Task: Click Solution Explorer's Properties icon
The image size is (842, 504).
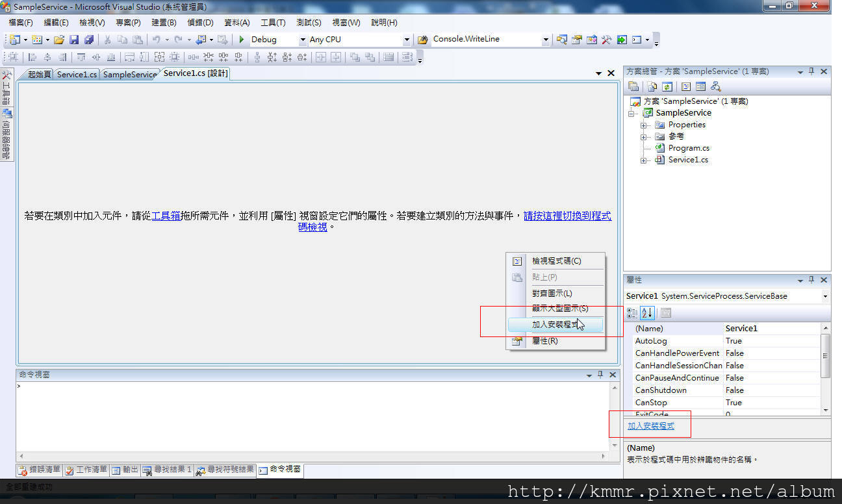Action: [x=633, y=86]
